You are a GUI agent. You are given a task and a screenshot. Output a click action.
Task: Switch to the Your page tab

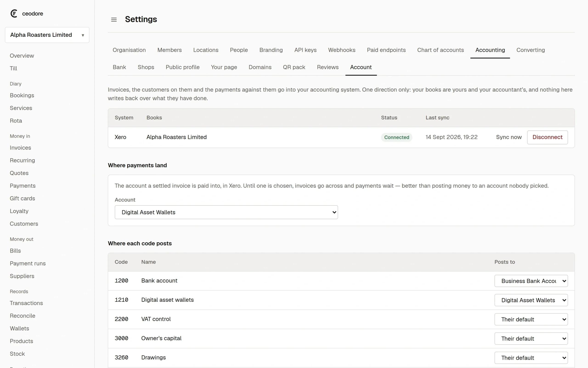(224, 67)
